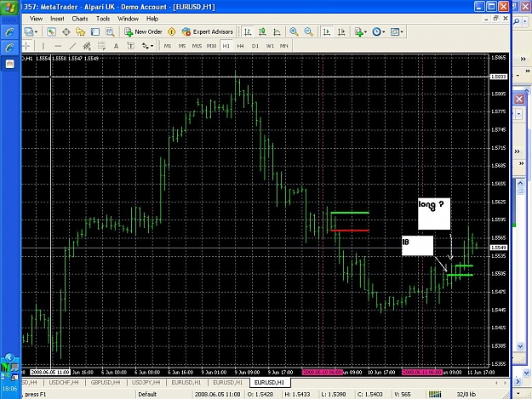Select the D1 timeframe
Screen dimensions: 532x399
[x=255, y=46]
